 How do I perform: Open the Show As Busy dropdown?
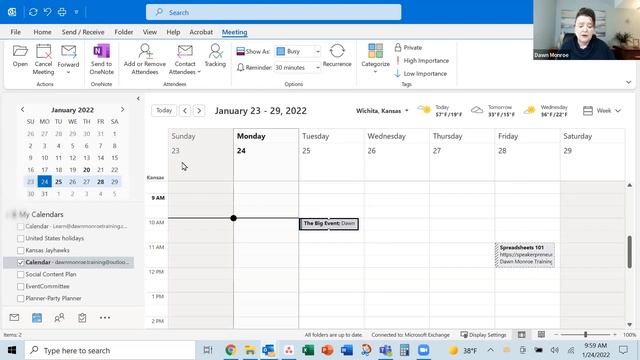point(318,51)
